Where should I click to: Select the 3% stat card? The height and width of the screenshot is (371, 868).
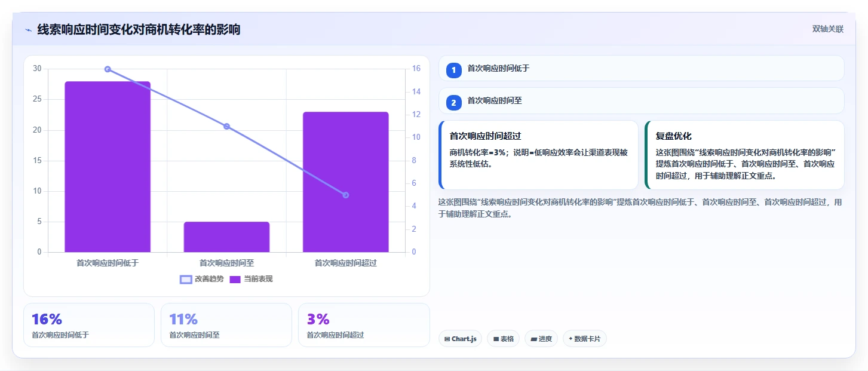pos(364,325)
